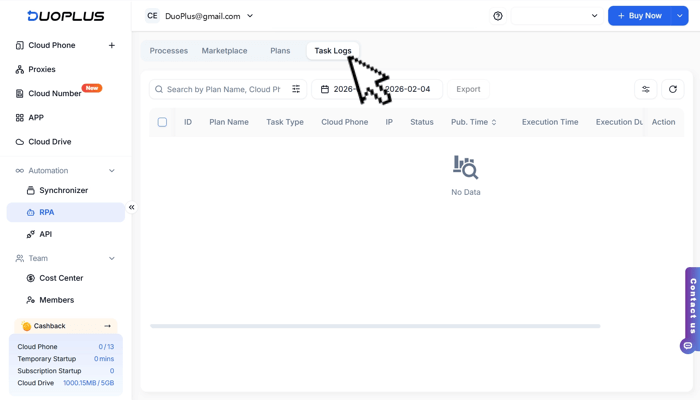This screenshot has height=400, width=700.
Task: Switch to the Processes tab
Action: pyautogui.click(x=168, y=51)
